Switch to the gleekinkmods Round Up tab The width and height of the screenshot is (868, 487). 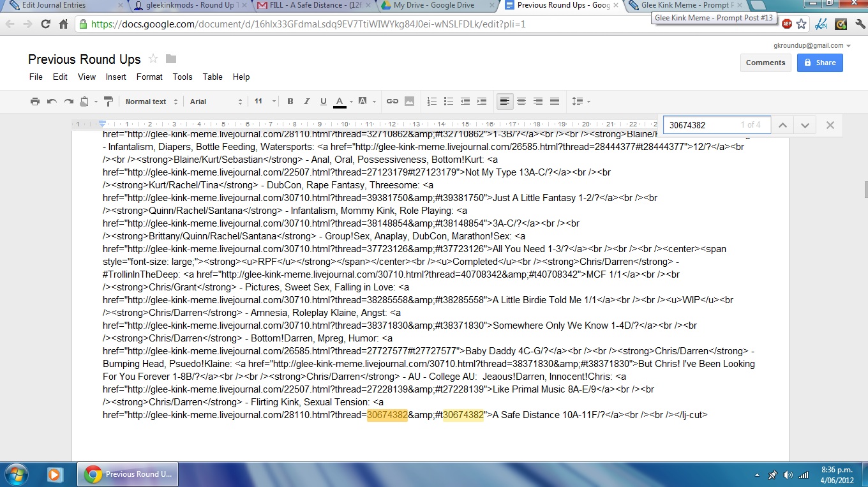[x=190, y=5]
